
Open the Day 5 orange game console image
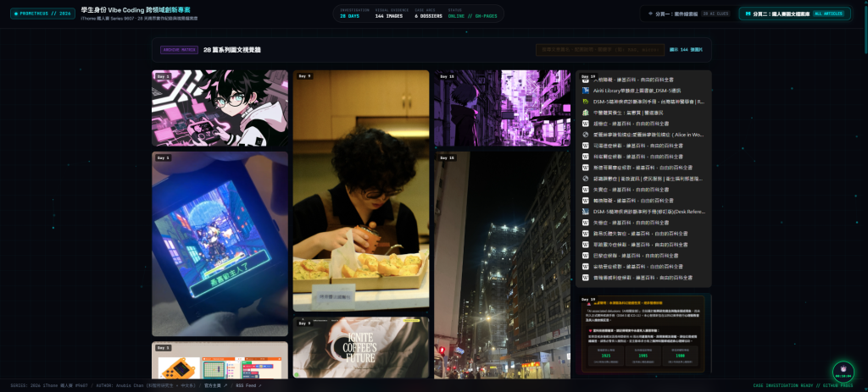coord(220,361)
